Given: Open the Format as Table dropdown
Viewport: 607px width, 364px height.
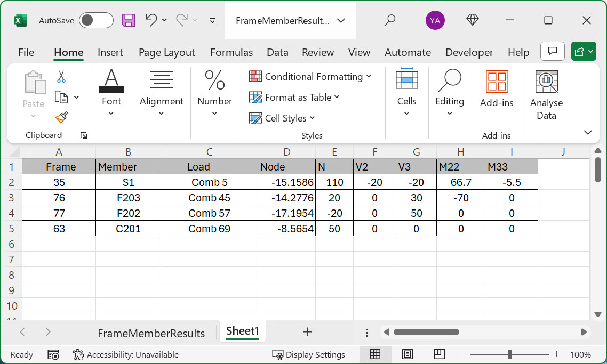Looking at the screenshot, I should 294,98.
